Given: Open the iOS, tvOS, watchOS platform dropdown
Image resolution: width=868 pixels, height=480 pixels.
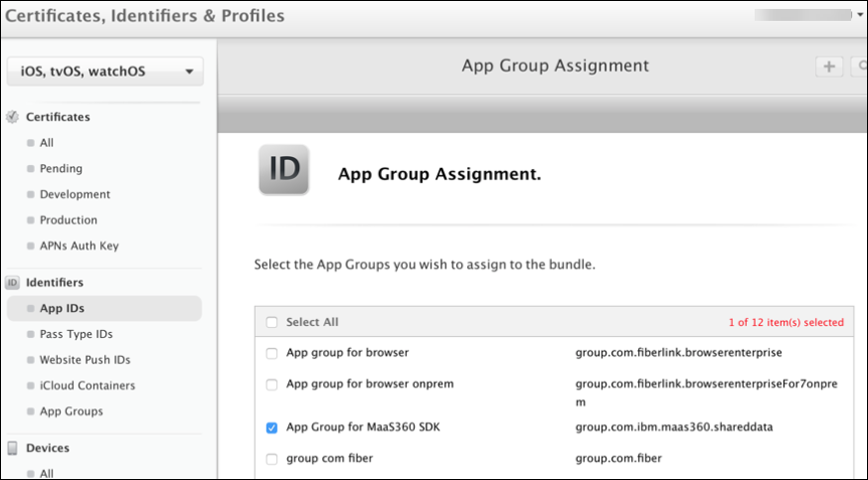Looking at the screenshot, I should (104, 72).
